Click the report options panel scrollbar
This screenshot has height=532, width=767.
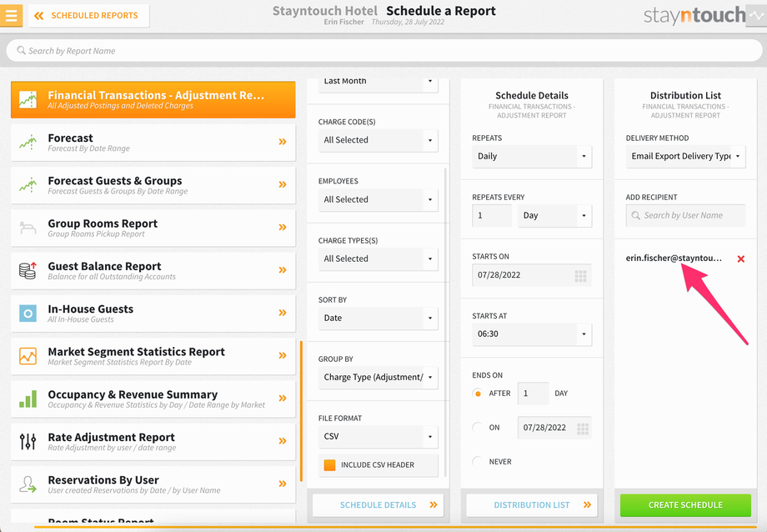(445, 322)
